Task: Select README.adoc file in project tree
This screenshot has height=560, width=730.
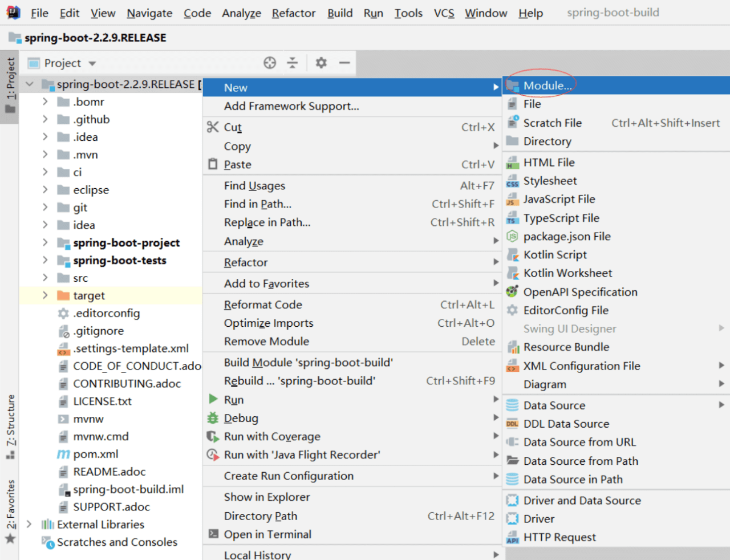Action: point(109,472)
